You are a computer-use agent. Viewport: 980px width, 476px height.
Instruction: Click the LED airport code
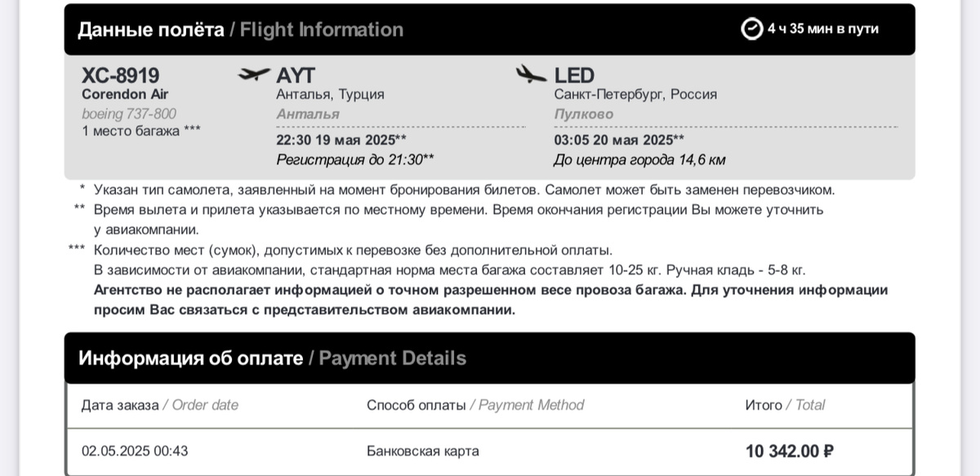click(x=574, y=76)
